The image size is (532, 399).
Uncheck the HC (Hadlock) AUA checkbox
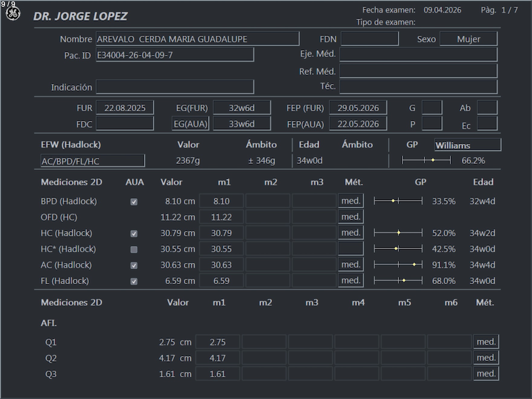(x=134, y=234)
